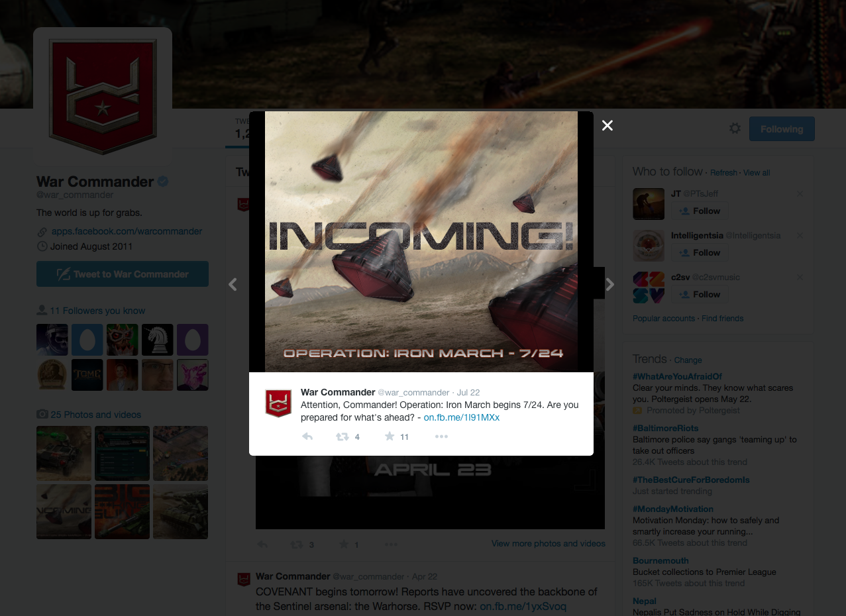Click TDMC follower avatar

[87, 375]
